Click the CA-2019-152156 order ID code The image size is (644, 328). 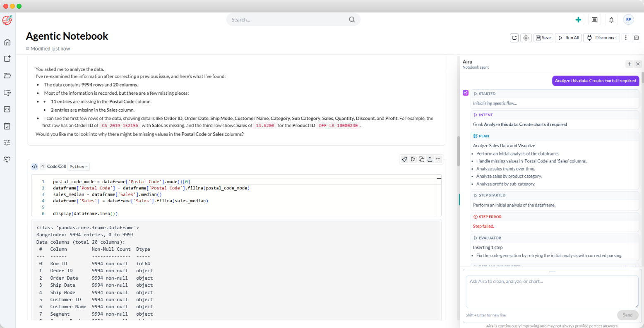pyautogui.click(x=120, y=126)
